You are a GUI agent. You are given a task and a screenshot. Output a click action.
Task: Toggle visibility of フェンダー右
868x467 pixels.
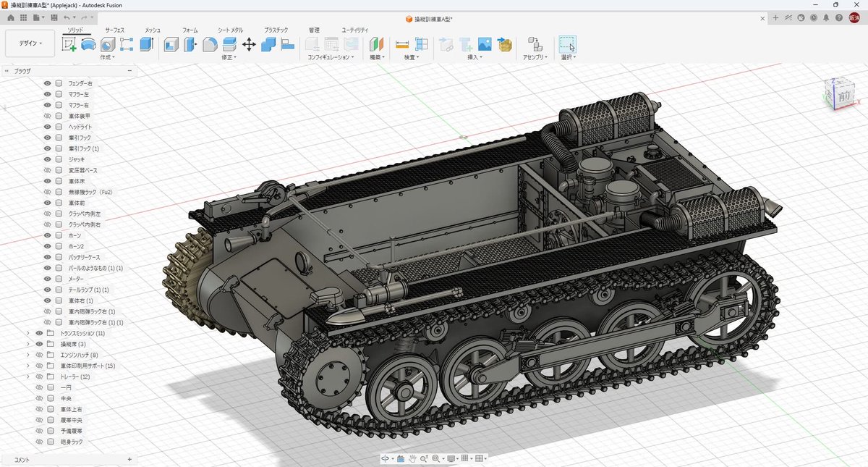(48, 83)
